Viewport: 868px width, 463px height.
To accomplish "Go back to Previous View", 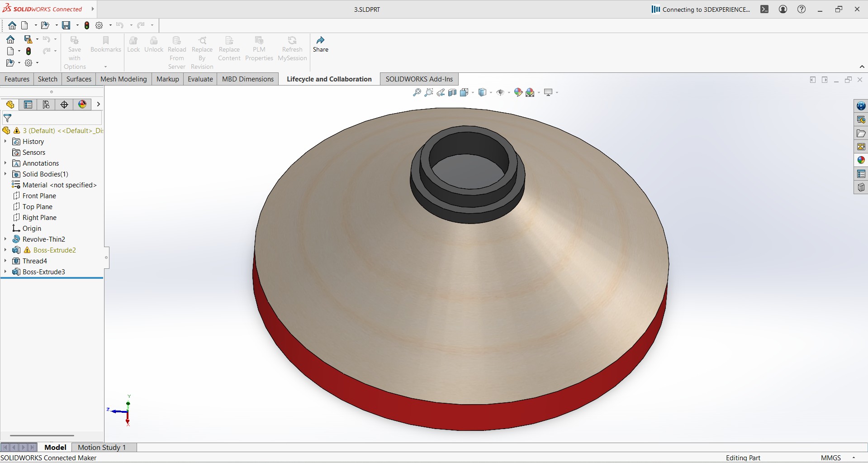I will coord(441,92).
